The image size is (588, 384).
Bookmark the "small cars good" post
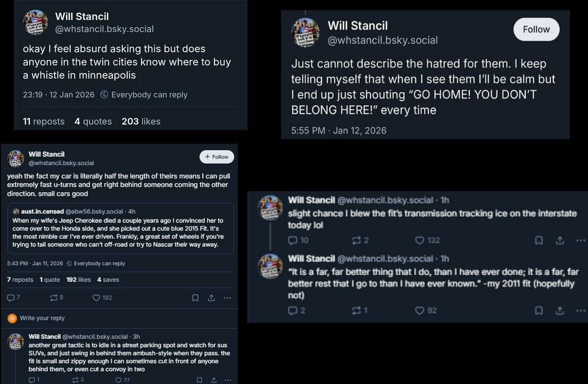click(x=195, y=298)
